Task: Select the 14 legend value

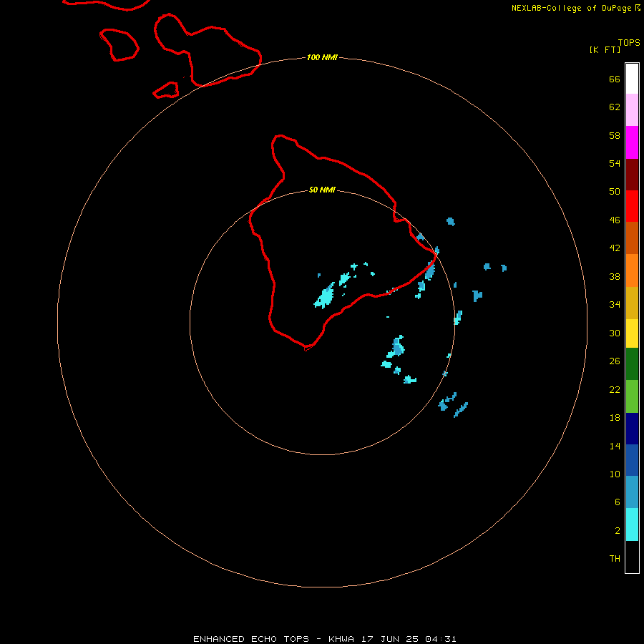Action: click(x=615, y=446)
